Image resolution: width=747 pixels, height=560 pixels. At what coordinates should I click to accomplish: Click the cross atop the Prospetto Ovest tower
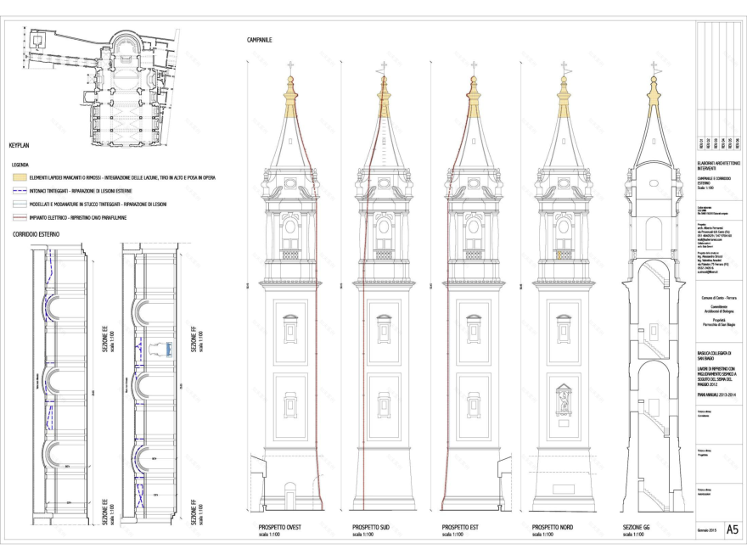click(x=291, y=66)
